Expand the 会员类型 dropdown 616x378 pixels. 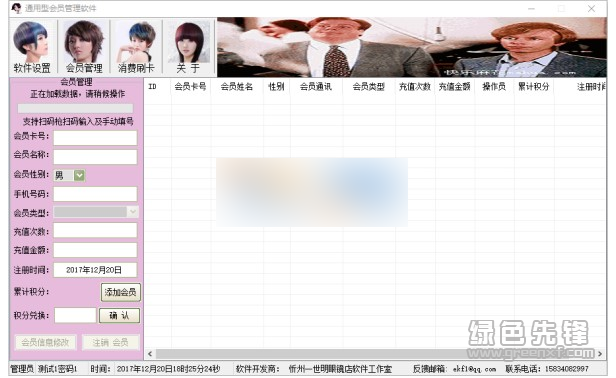click(133, 212)
